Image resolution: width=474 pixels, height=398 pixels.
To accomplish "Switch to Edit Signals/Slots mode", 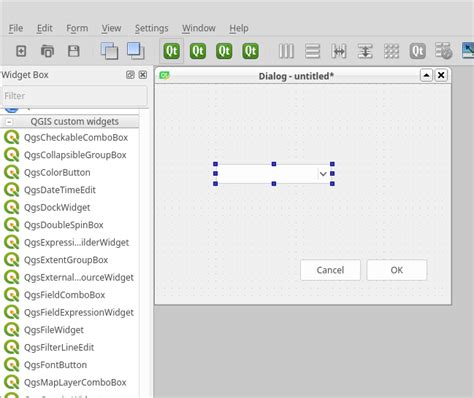I will pos(198,51).
